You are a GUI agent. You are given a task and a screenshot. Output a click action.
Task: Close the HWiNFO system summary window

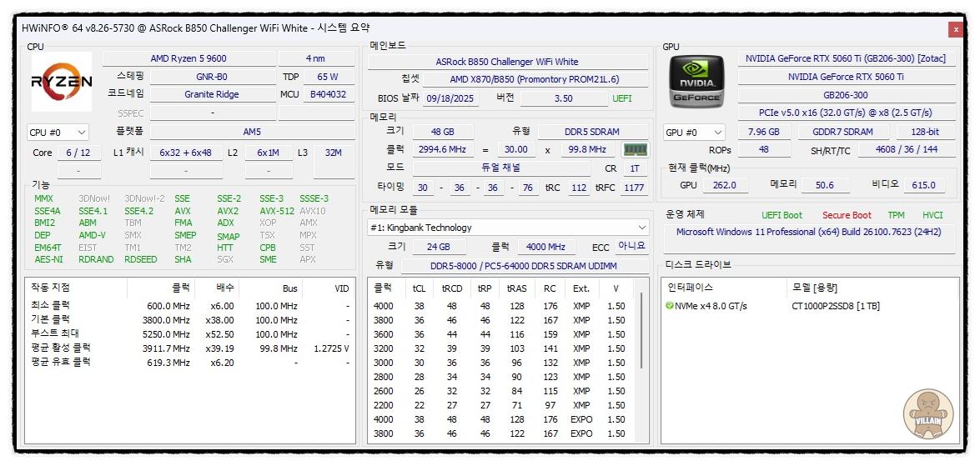pos(955,29)
